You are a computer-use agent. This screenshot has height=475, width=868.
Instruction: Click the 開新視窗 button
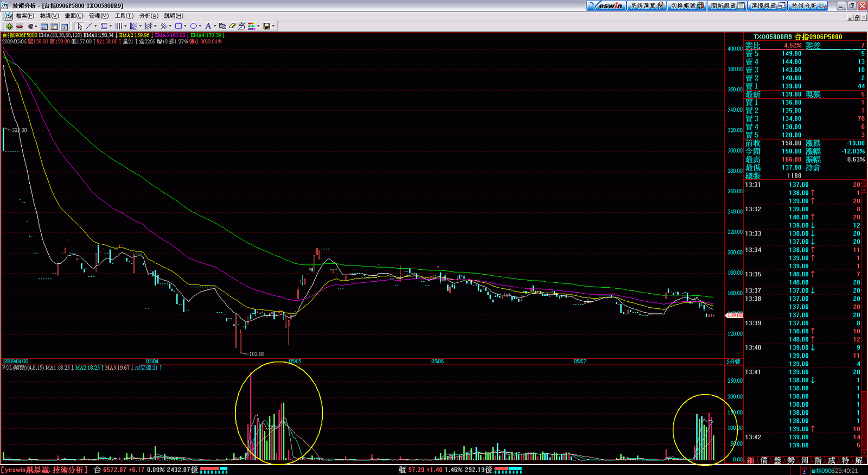(x=727, y=5)
